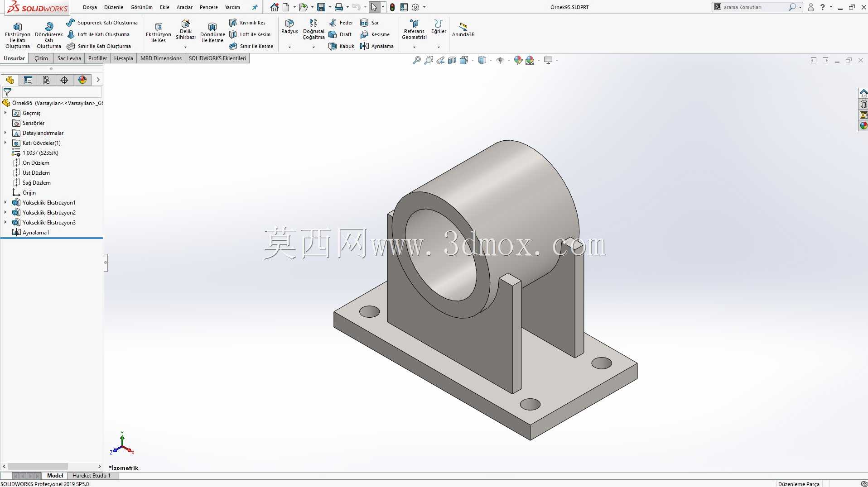Click the Sar wrap tool

click(x=370, y=23)
